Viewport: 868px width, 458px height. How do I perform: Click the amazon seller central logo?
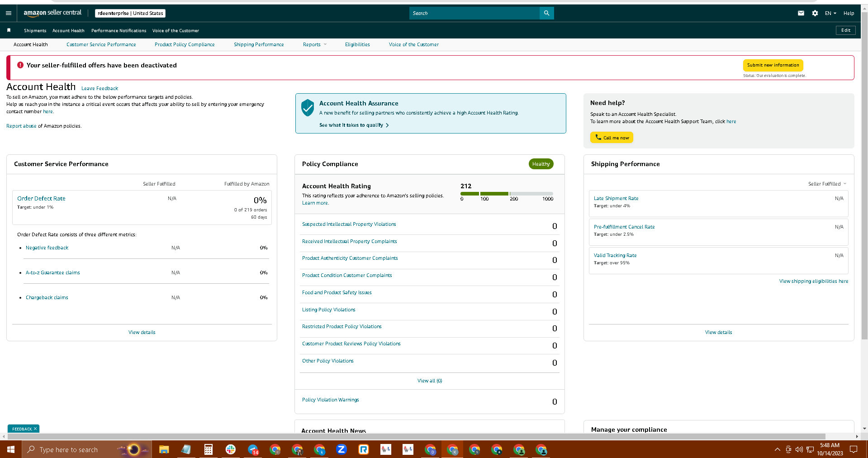52,13
